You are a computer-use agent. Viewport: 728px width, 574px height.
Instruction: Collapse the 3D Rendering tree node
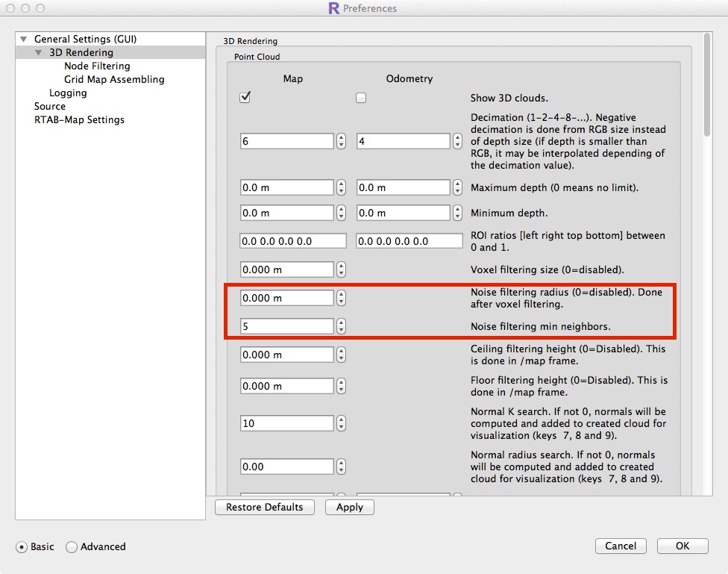[x=39, y=53]
